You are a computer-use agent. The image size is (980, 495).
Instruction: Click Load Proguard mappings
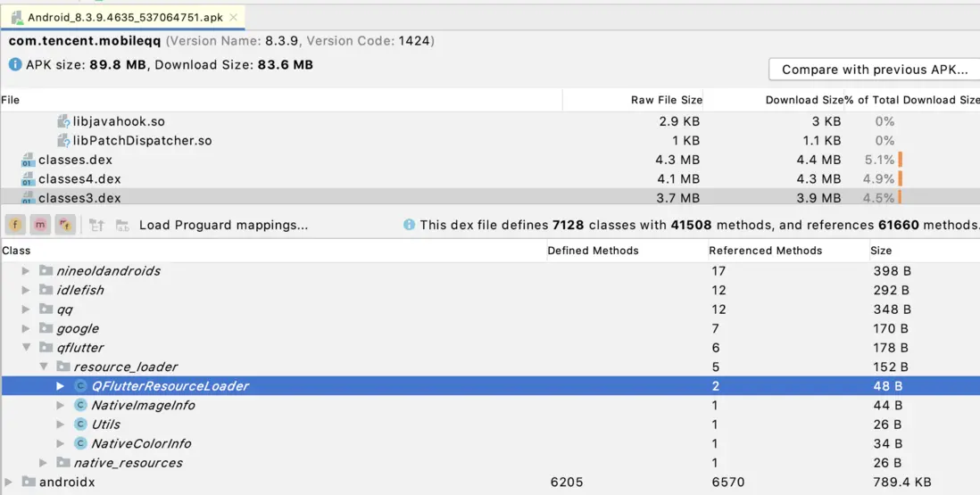pyautogui.click(x=223, y=225)
